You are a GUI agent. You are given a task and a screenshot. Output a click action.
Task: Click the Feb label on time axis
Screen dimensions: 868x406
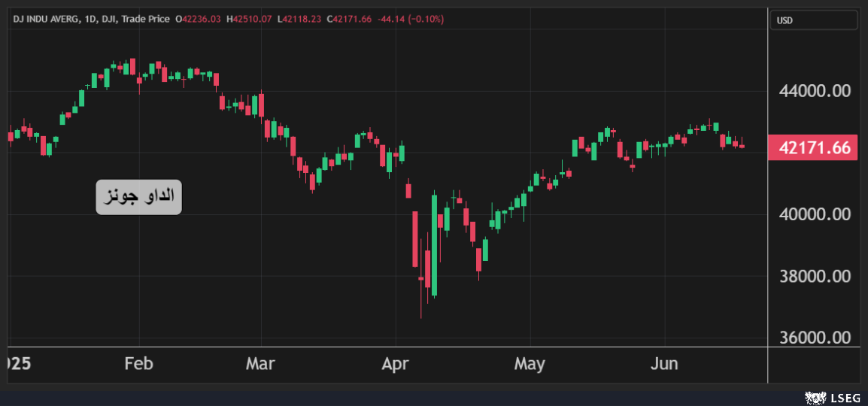[x=138, y=363]
